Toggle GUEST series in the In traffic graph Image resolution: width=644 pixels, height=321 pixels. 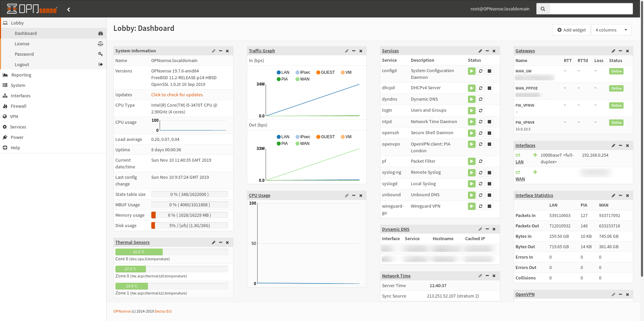325,72
